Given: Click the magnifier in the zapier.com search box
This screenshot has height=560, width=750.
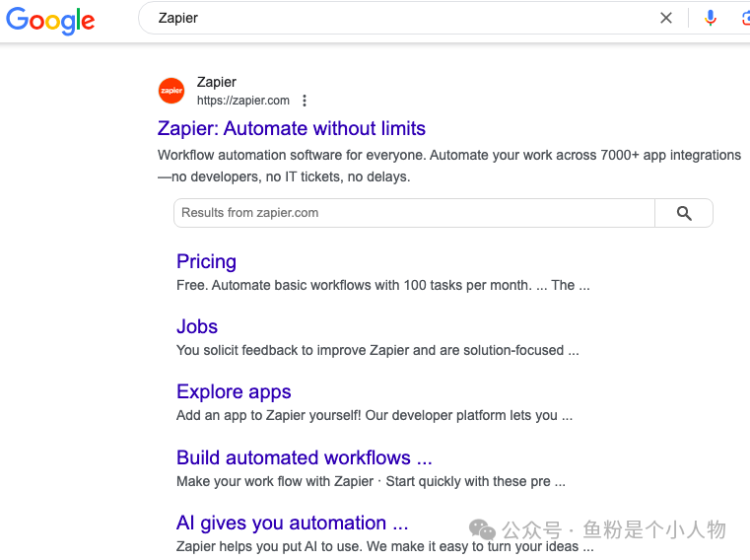Looking at the screenshot, I should (x=684, y=213).
